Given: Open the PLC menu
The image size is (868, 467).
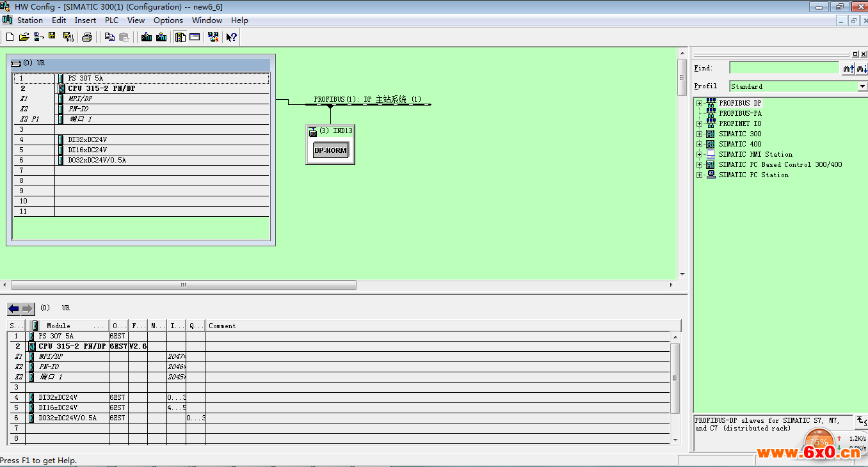Looking at the screenshot, I should tap(111, 20).
